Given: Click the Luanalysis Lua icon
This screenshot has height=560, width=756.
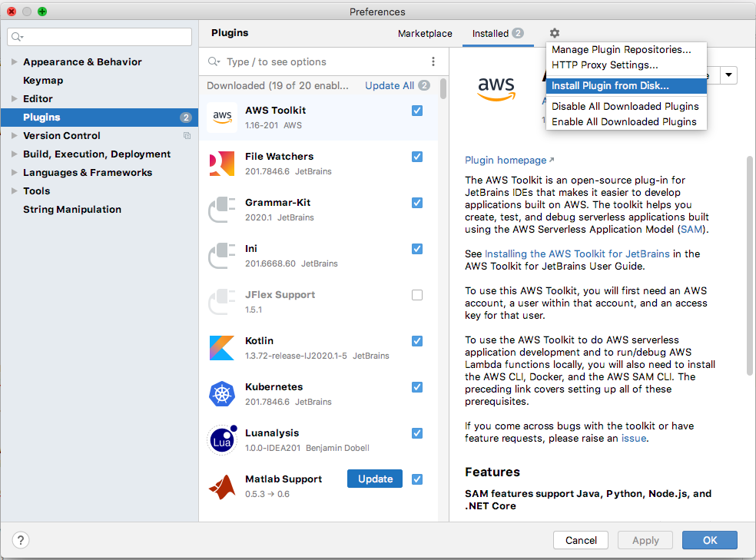Looking at the screenshot, I should (221, 440).
